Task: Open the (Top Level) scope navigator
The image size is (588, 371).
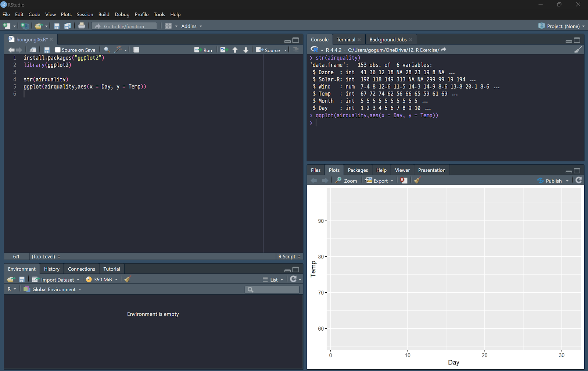Action: (46, 257)
